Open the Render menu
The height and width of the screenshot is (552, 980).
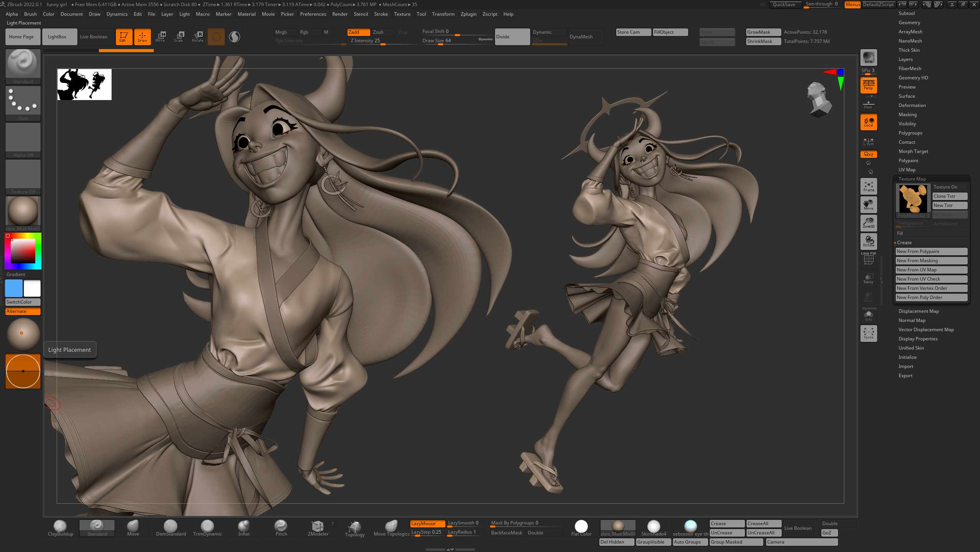340,14
